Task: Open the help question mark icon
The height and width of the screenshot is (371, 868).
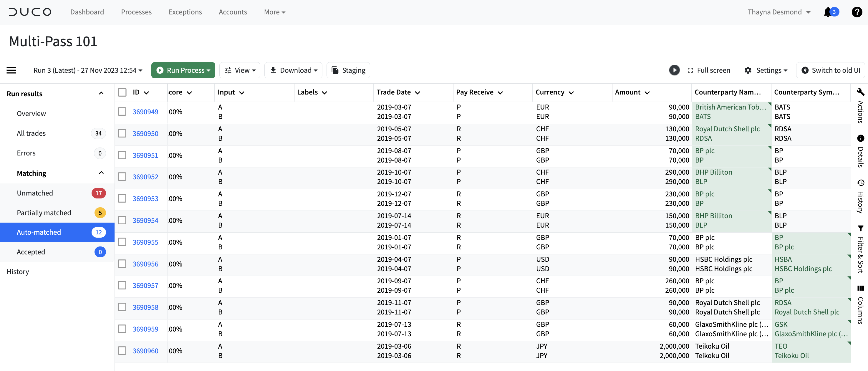Action: [x=857, y=12]
